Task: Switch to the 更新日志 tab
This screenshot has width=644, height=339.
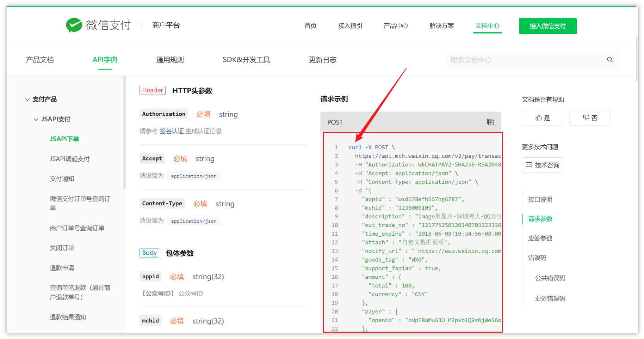Action: click(x=322, y=60)
